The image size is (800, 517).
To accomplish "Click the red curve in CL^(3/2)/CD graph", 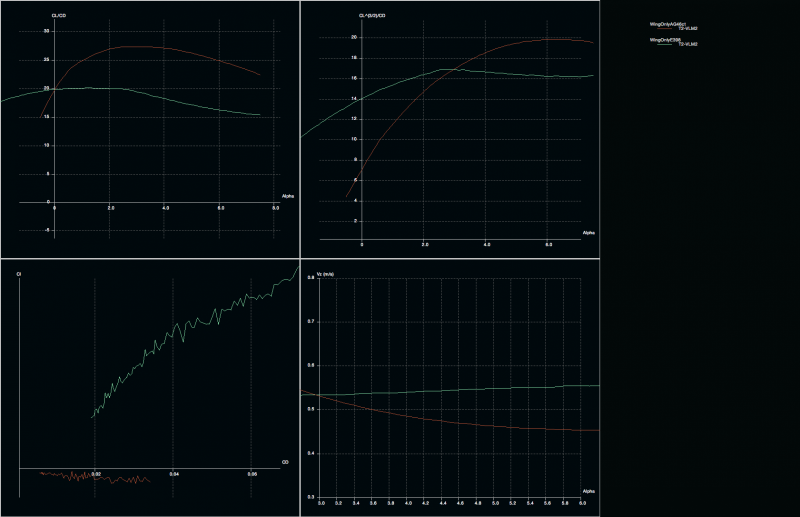I will click(x=420, y=97).
